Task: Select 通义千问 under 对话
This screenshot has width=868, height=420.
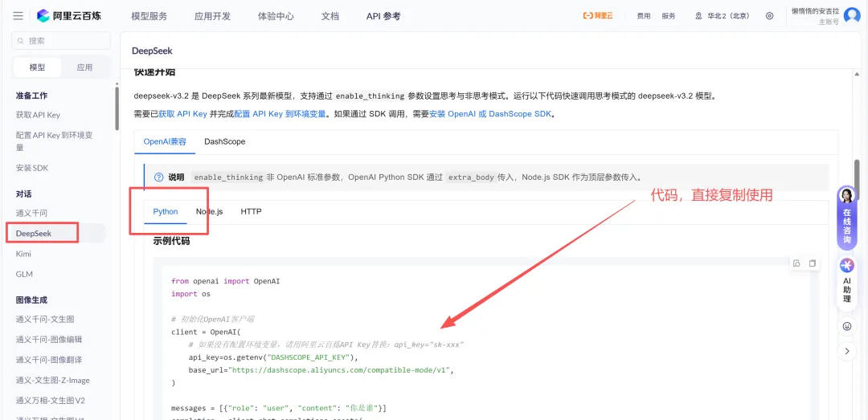Action: (32, 213)
